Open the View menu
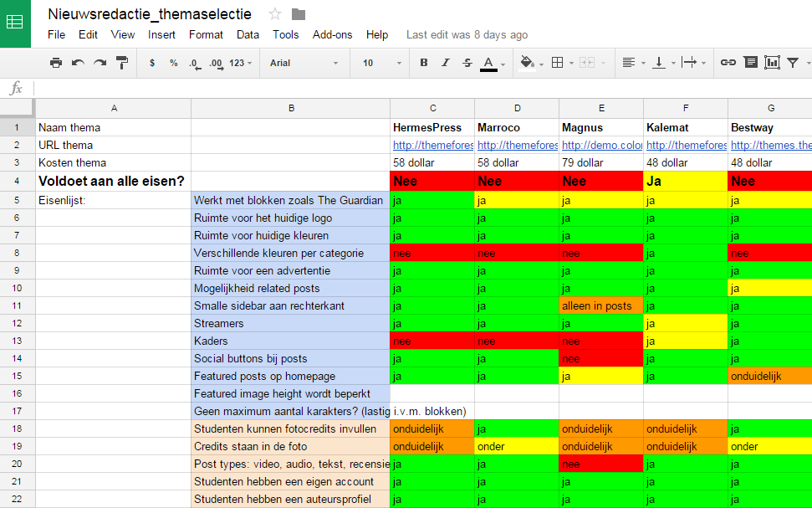 coord(123,34)
